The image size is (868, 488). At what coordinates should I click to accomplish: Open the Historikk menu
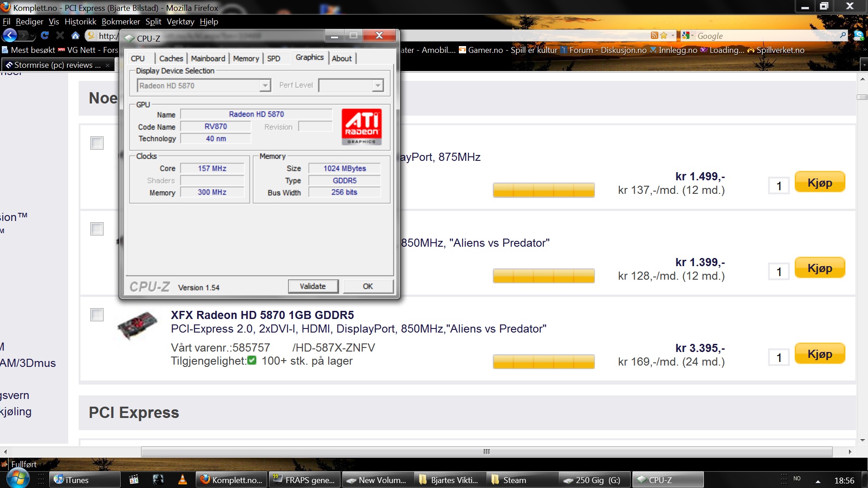pyautogui.click(x=80, y=22)
